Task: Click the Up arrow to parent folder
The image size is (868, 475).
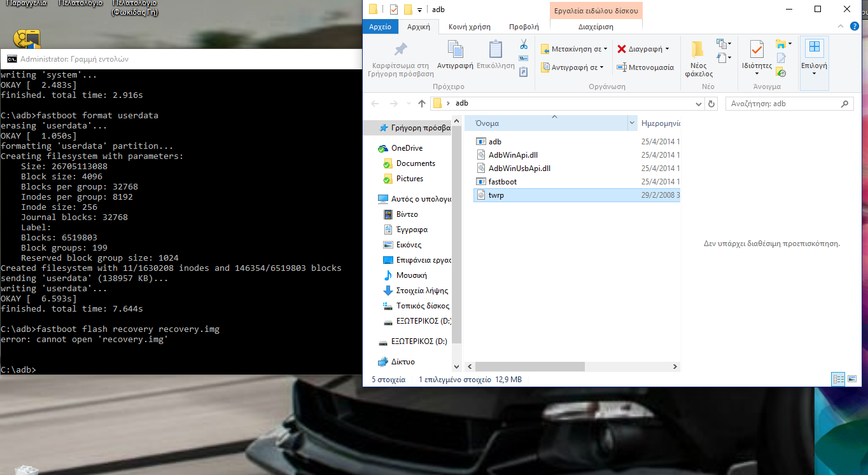Action: (421, 104)
